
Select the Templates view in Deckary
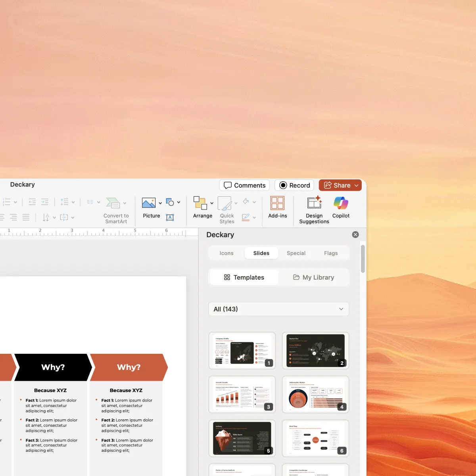[243, 277]
